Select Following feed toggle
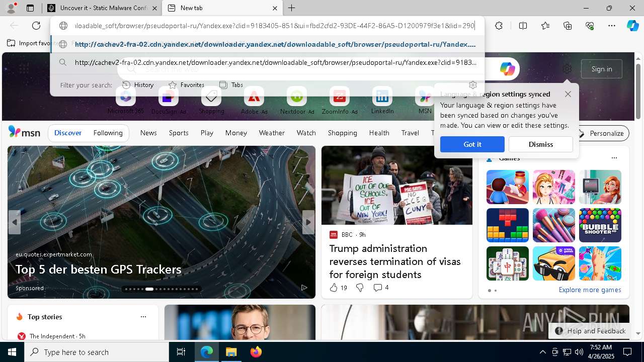Viewport: 644px width, 362px height. pyautogui.click(x=108, y=133)
